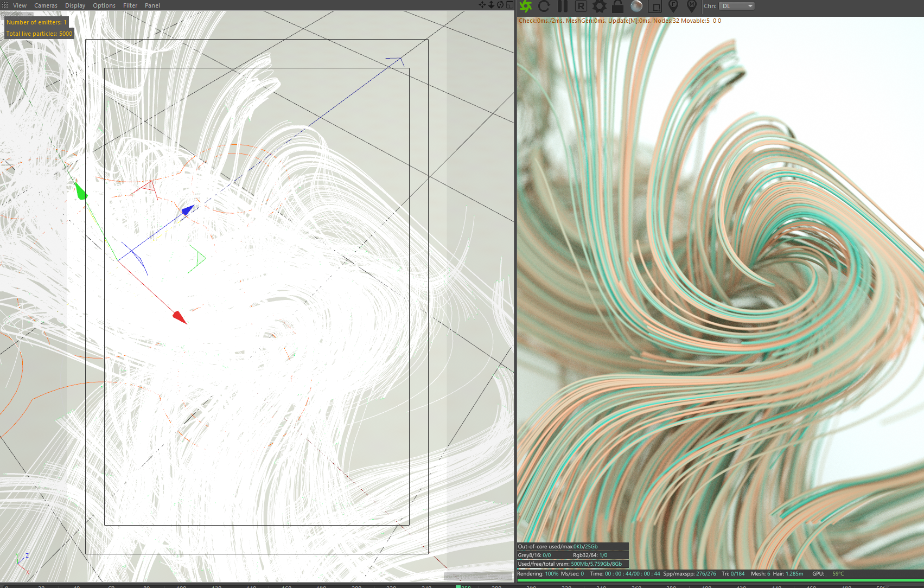Viewport: 924px width, 588px height.
Task: Click the Octane pick focus F icon
Action: pos(673,6)
